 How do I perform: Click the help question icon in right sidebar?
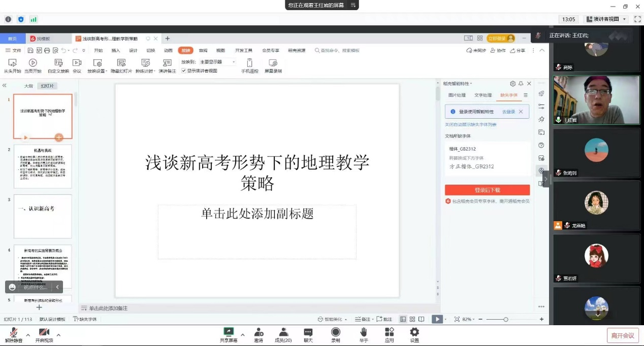tap(541, 145)
